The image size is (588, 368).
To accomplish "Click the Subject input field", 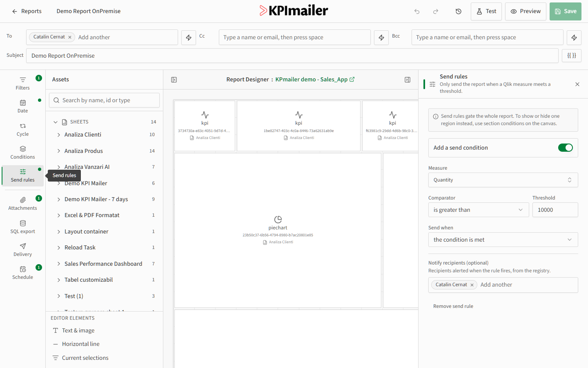I will pos(292,56).
